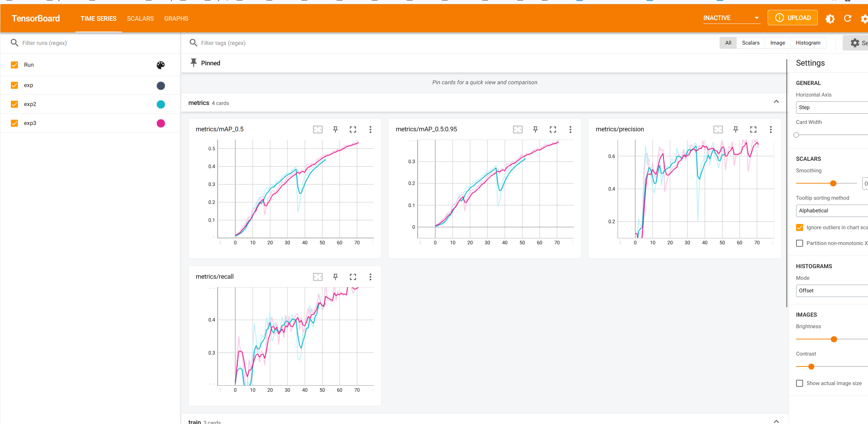Fit metrics/recall chart domain to data
Screen dimensions: 868x424
[318, 277]
